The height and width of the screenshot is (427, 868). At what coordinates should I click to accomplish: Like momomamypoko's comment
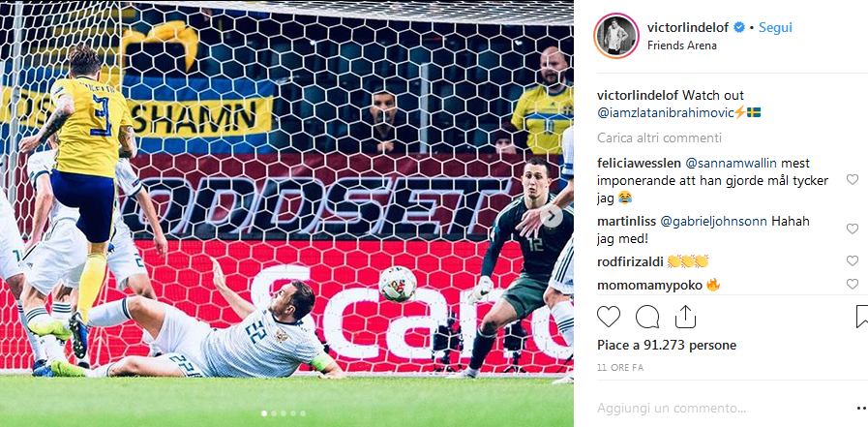852,284
